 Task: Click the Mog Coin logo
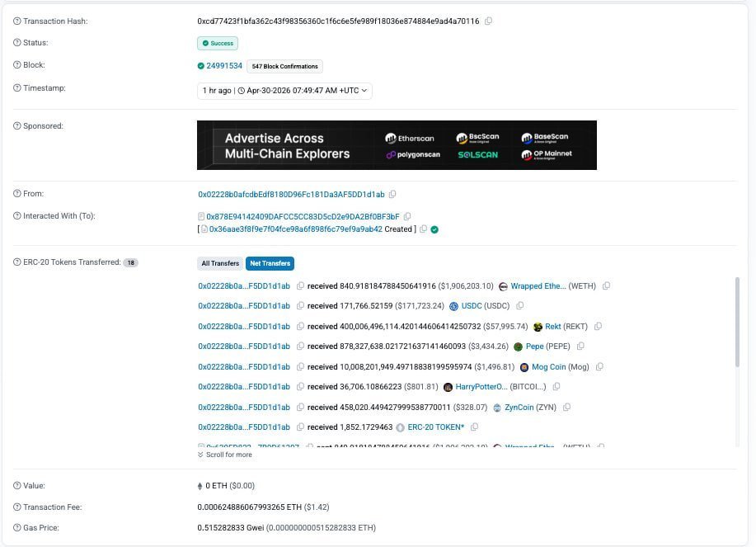click(524, 366)
